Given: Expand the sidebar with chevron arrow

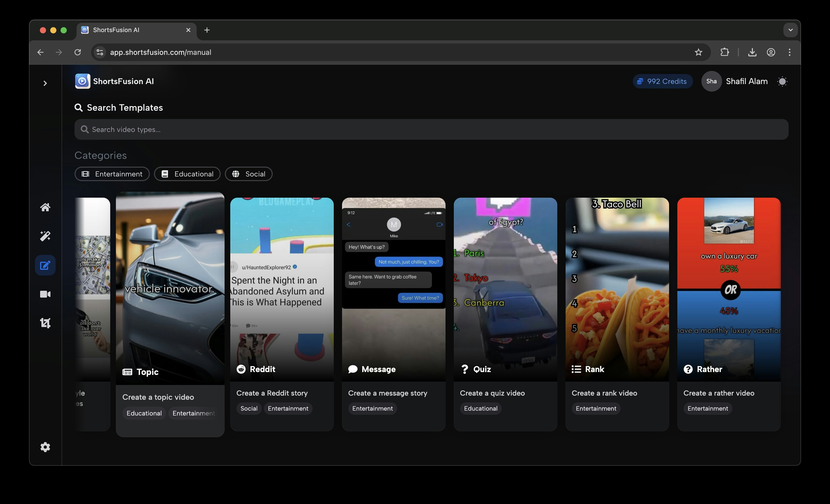Looking at the screenshot, I should tap(45, 83).
